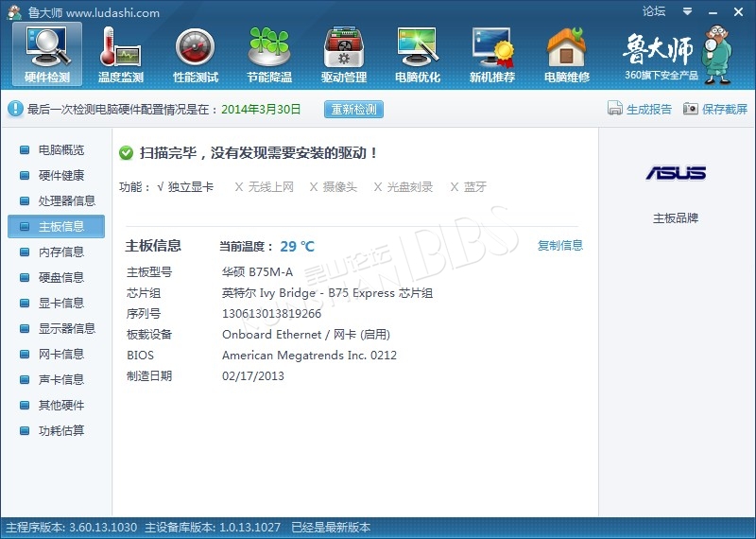Click the scan-complete message 扫描完毕
The image size is (756, 539).
click(258, 153)
